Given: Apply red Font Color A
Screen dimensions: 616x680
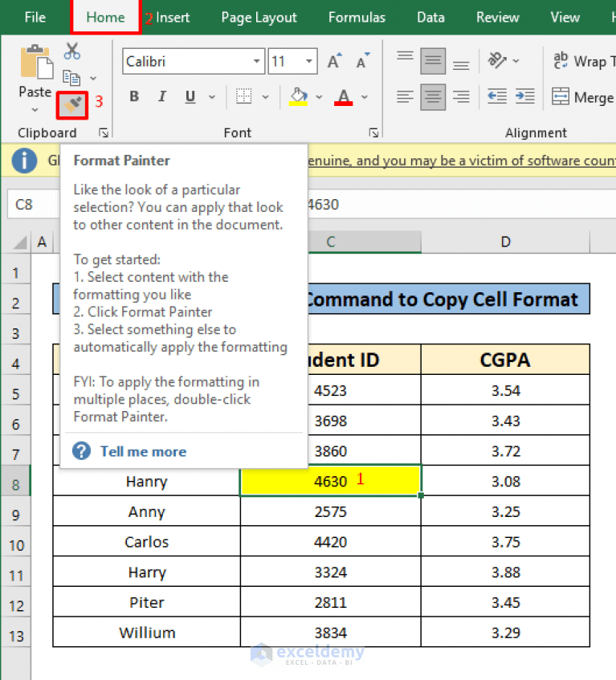Looking at the screenshot, I should (344, 97).
